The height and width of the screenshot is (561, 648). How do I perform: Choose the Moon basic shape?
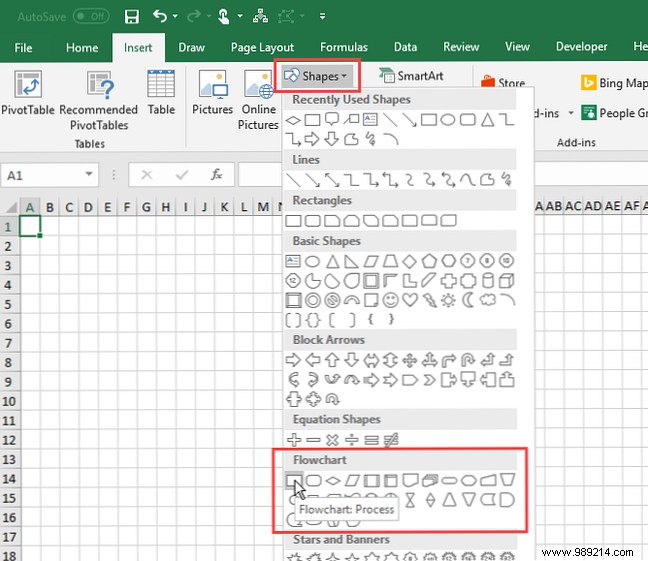468,300
